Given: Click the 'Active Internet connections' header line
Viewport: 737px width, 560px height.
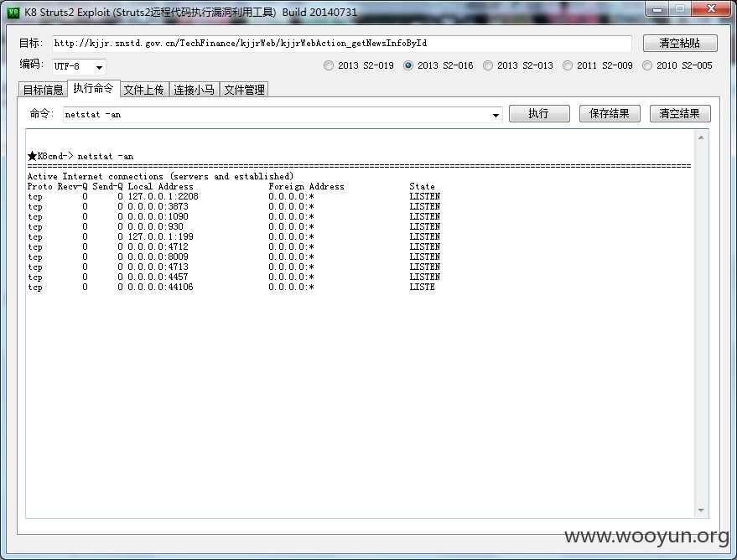Looking at the screenshot, I should coord(160,176).
